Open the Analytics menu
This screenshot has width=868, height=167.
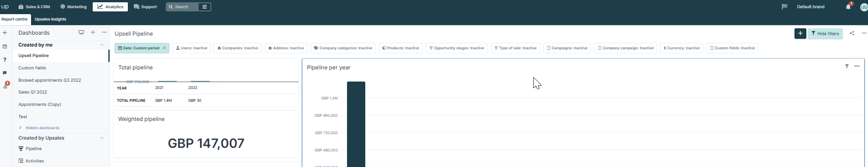(110, 7)
